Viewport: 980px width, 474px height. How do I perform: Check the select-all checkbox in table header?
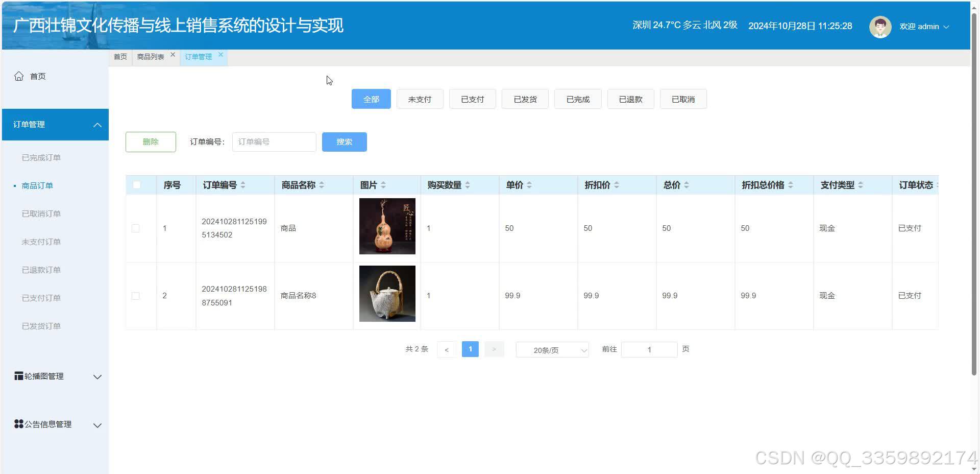point(136,185)
